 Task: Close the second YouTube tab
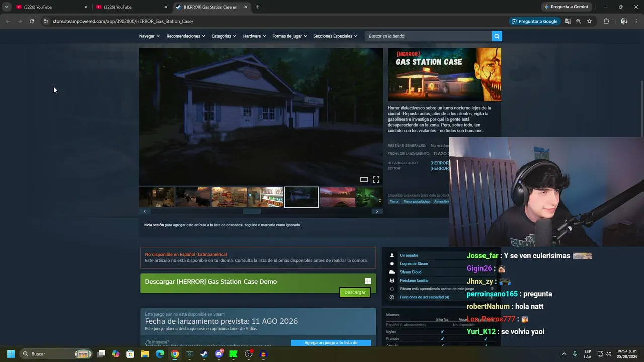click(166, 7)
